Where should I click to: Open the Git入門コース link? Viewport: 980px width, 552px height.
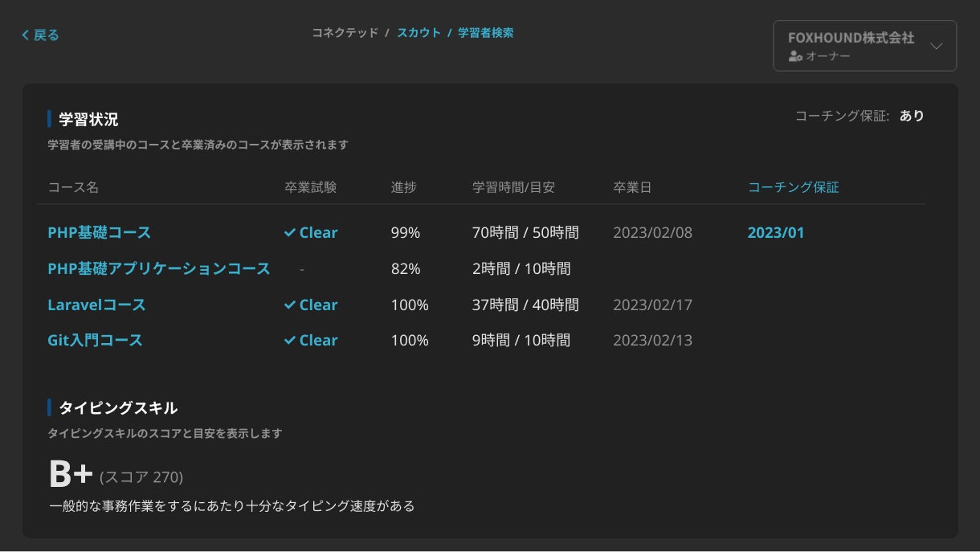[95, 340]
